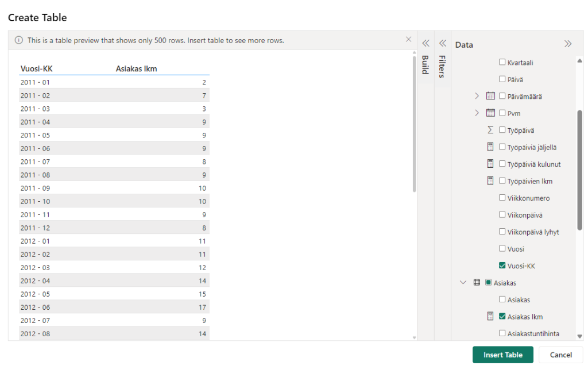588x369 pixels.
Task: Open the Build pane label
Action: point(425,64)
